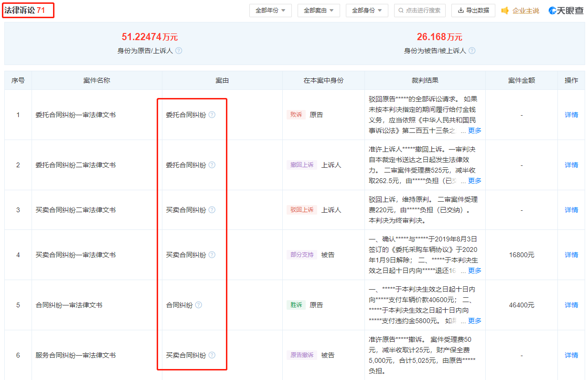Click the 案件金额 column header

click(521, 80)
